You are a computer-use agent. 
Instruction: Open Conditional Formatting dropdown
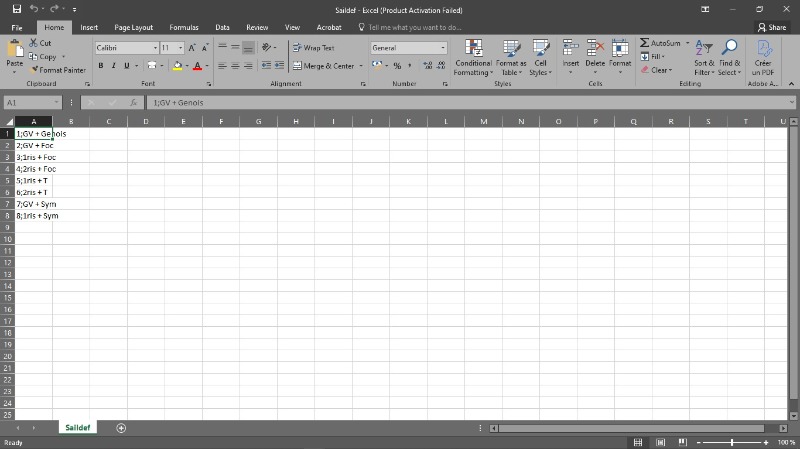(x=473, y=58)
